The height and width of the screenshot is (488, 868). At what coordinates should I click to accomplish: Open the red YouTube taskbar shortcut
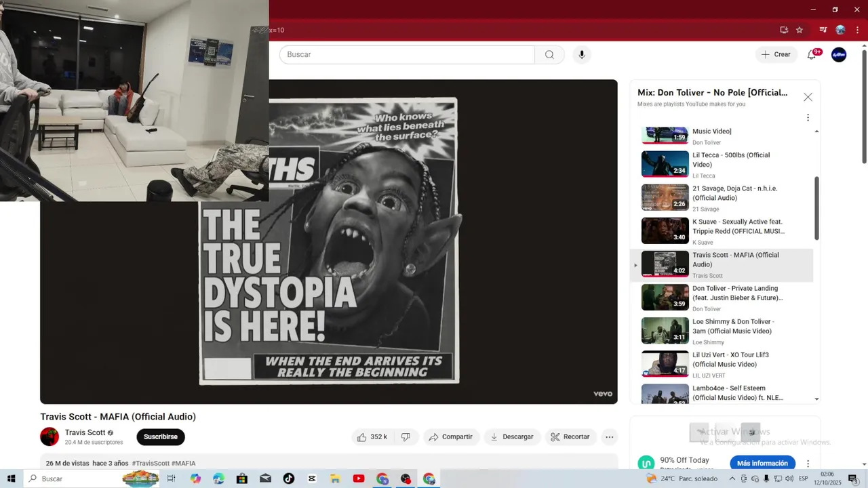click(x=359, y=479)
